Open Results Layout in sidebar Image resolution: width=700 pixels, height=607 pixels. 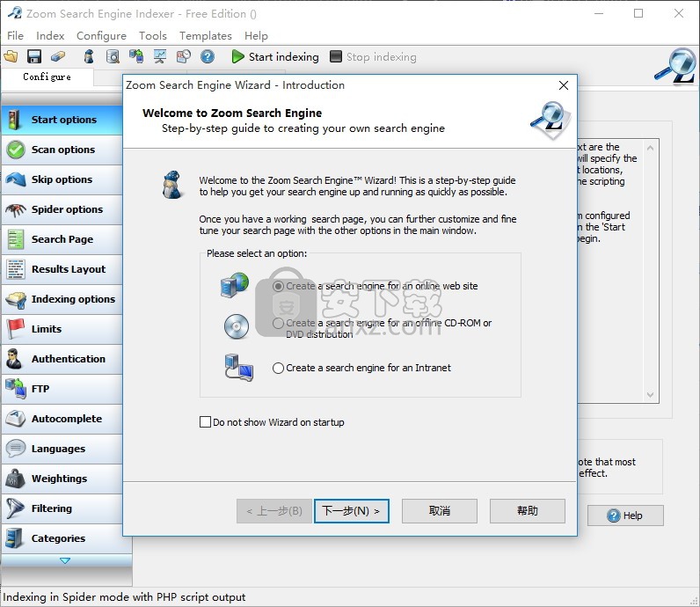tap(62, 269)
